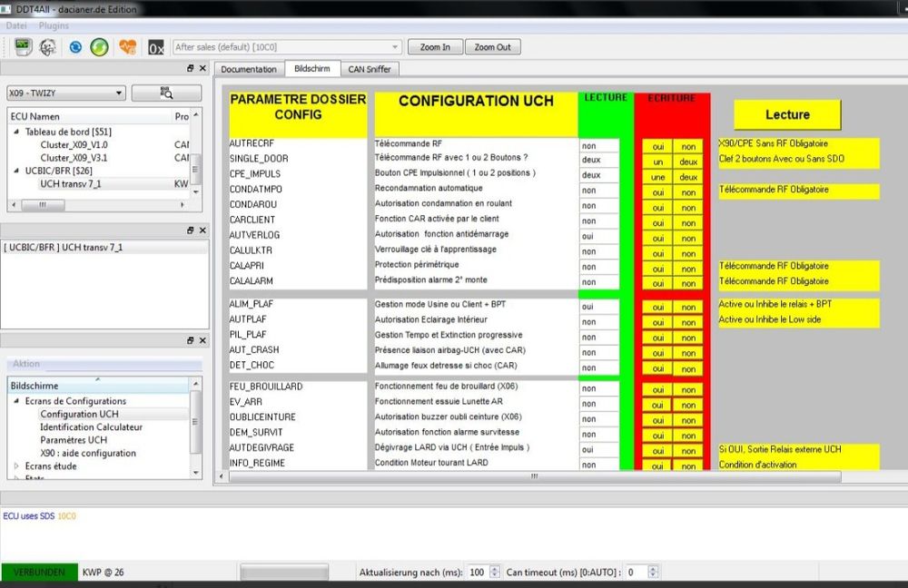Open the X09 - TWIZY vehicle dropdown
908x588 pixels.
66,93
